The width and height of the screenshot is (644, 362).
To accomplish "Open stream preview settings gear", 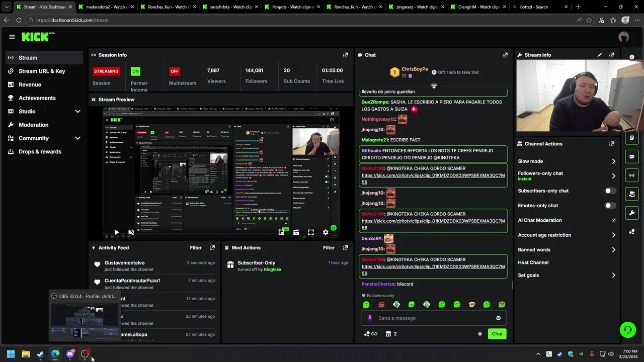I will tap(326, 232).
